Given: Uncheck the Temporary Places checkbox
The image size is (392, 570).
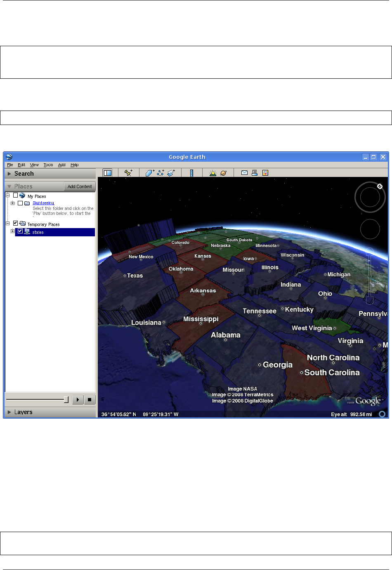Looking at the screenshot, I should tap(16, 223).
